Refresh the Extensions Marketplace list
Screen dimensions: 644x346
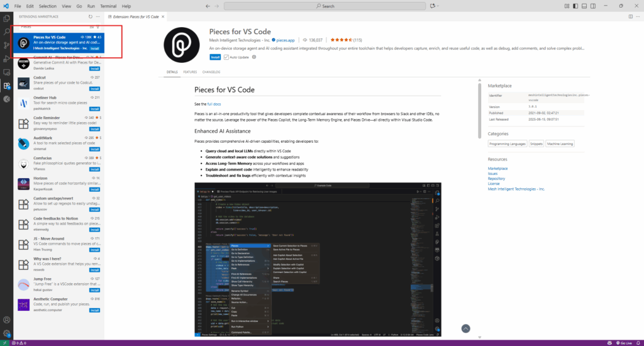pos(90,16)
